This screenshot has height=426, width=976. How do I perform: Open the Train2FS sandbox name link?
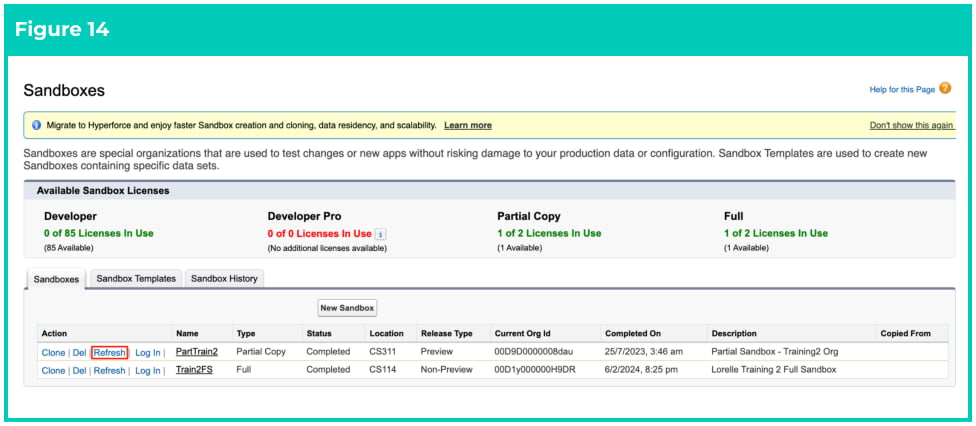pyautogui.click(x=194, y=370)
